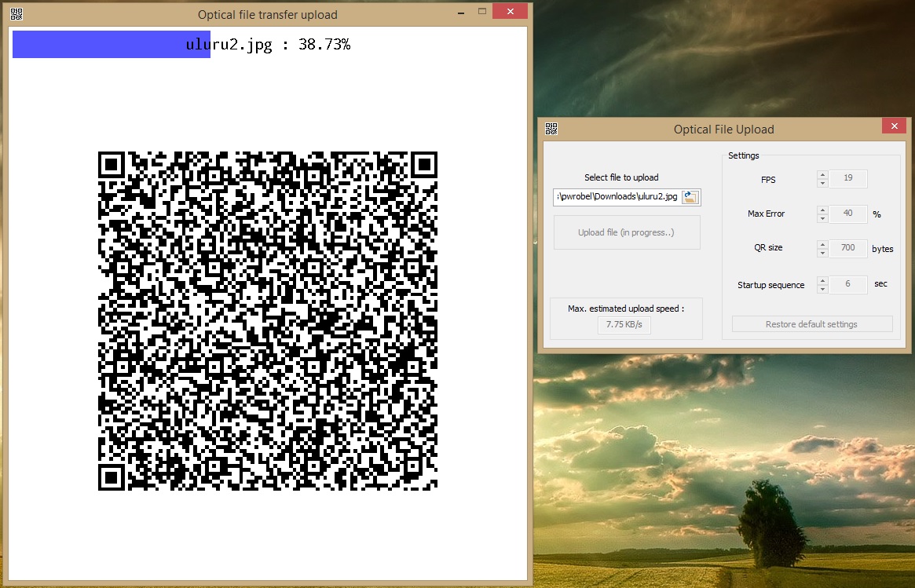
Task: Decrease the FPS value with down arrow
Action: (822, 183)
